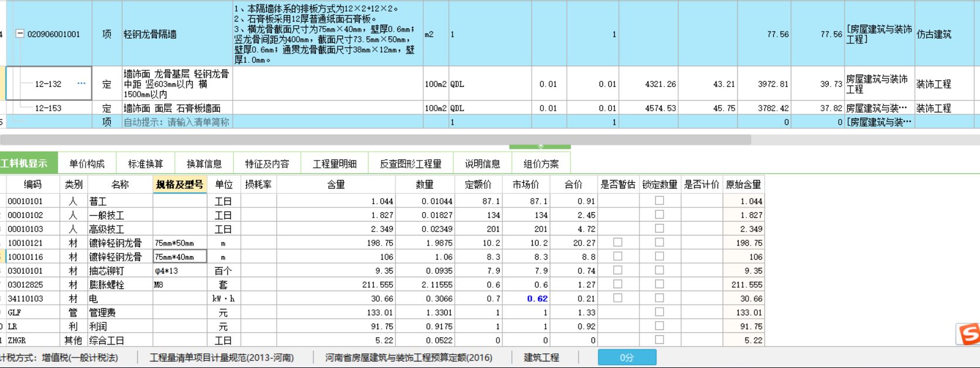Click 建筑工程 in the status bar
980x368 pixels.
click(542, 357)
